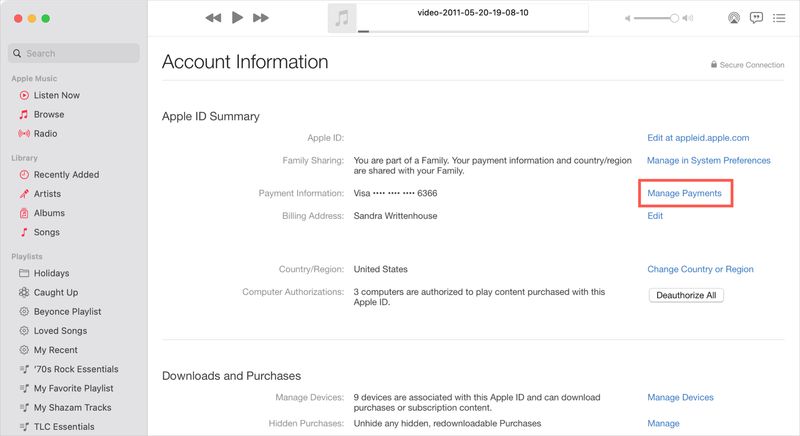Click the Holidays folder icon

click(x=24, y=273)
